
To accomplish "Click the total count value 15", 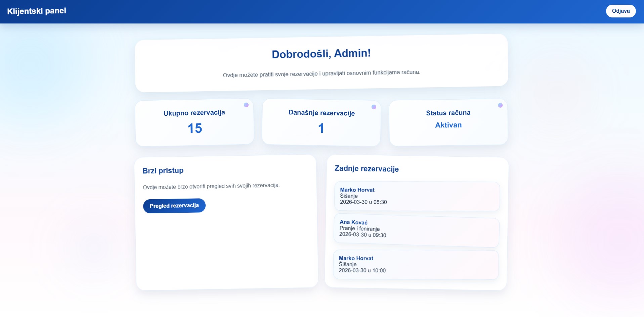I will [x=195, y=128].
